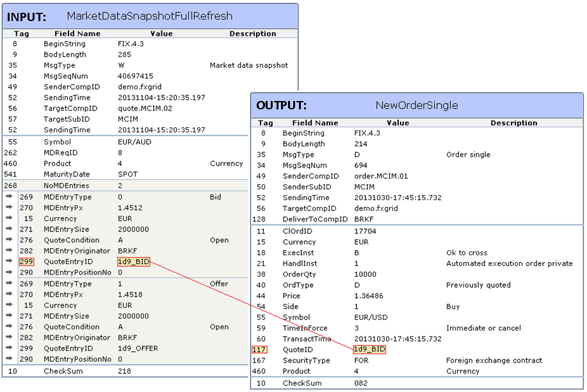This screenshot has width=587, height=392.
Task: Expand the second MDEntryType Offer group
Action: pyautogui.click(x=8, y=283)
